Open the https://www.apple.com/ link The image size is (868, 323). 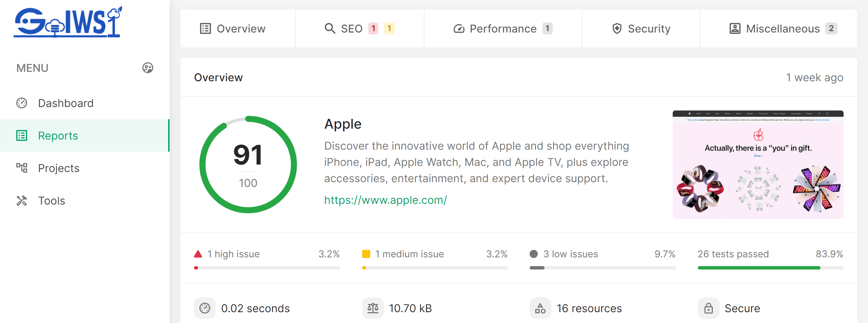point(386,200)
